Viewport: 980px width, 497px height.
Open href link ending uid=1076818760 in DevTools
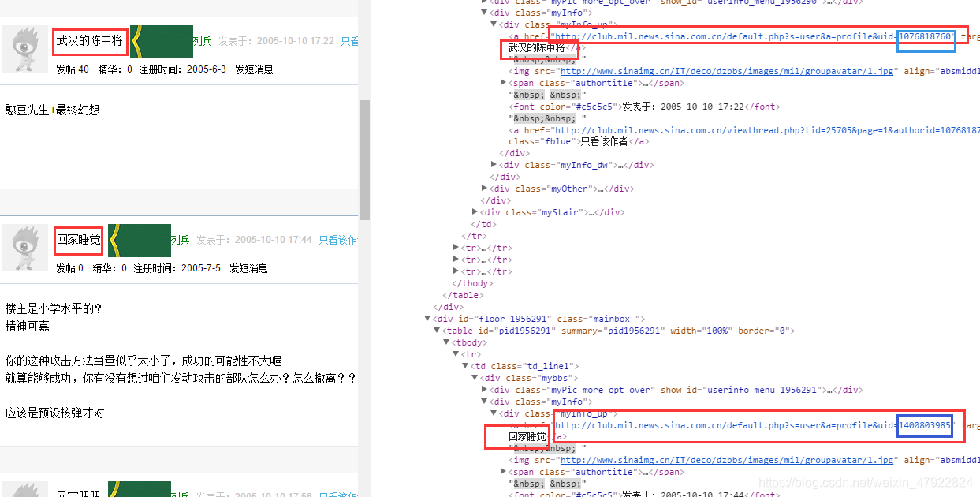pos(751,36)
